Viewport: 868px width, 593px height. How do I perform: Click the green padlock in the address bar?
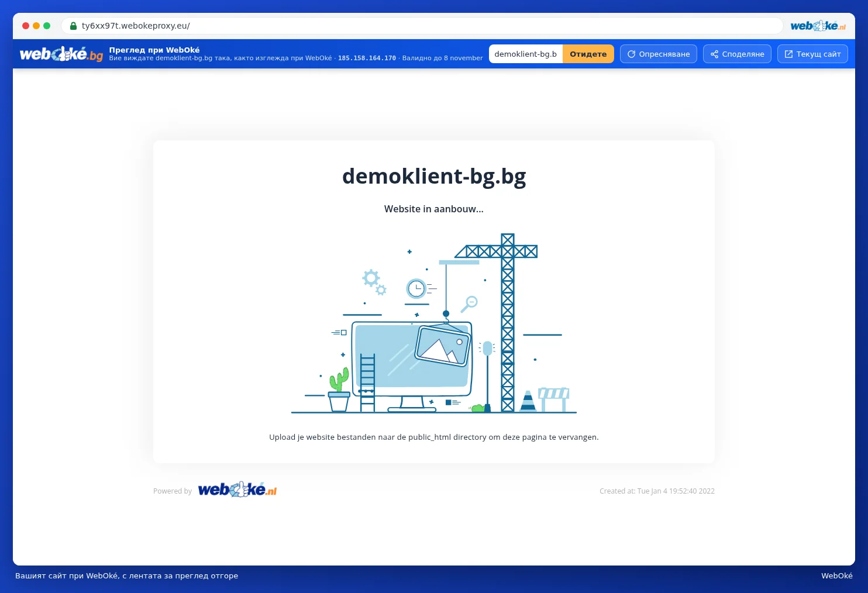[x=74, y=26]
